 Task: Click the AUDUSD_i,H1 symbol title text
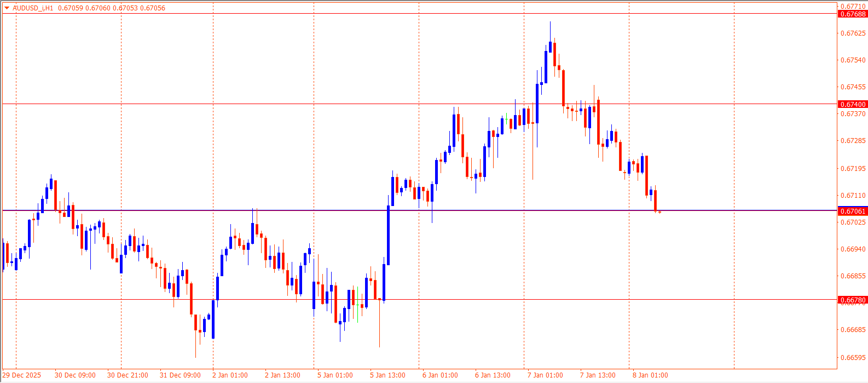click(33, 8)
